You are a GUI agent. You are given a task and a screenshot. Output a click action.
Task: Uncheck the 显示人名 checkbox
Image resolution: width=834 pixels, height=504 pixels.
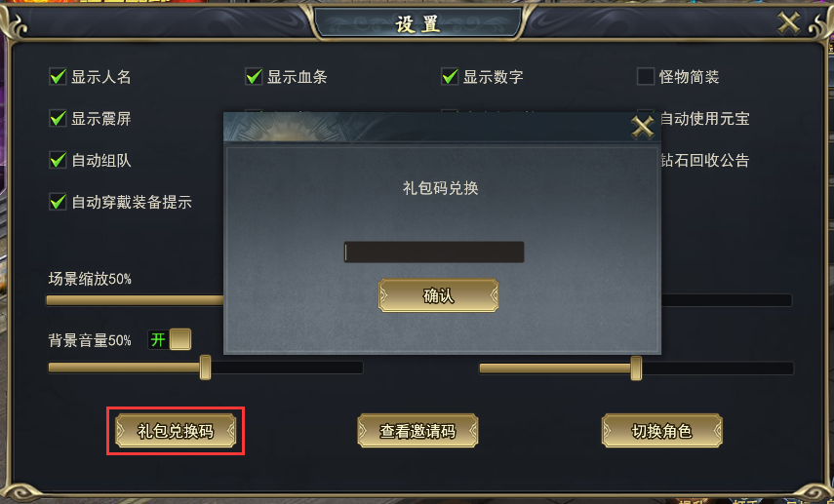58,77
